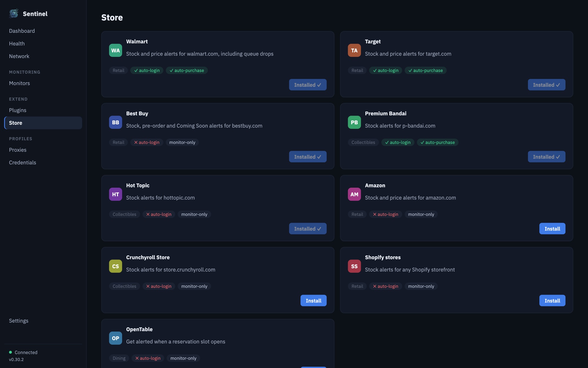Open Monitors from the sidebar
The height and width of the screenshot is (368, 588).
click(43, 83)
